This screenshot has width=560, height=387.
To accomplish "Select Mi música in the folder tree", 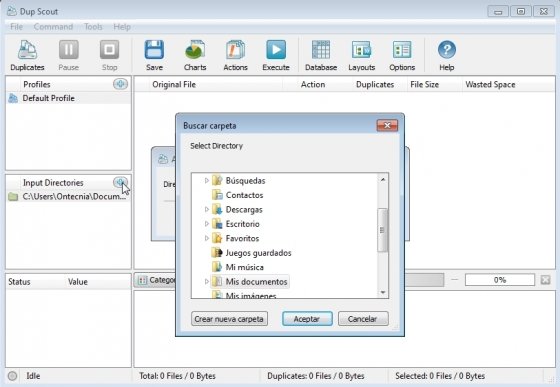I will point(245,267).
